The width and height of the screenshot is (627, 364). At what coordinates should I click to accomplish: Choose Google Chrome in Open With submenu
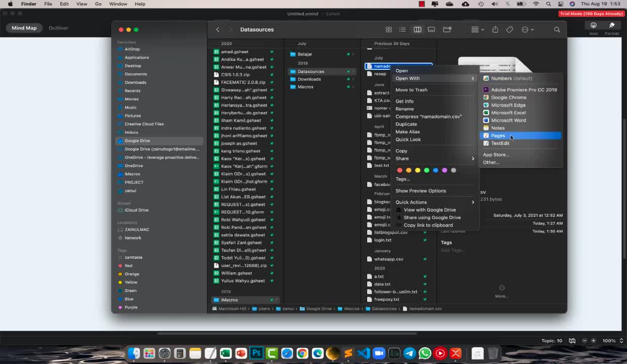[520, 98]
